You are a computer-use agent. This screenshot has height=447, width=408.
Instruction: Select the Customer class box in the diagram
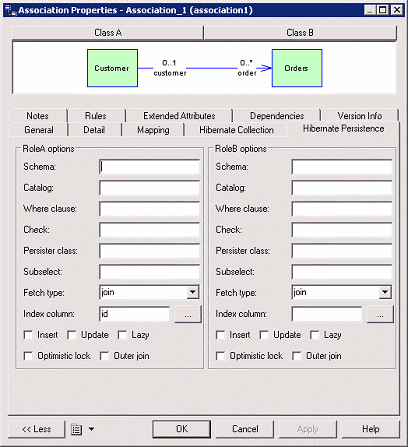point(112,68)
